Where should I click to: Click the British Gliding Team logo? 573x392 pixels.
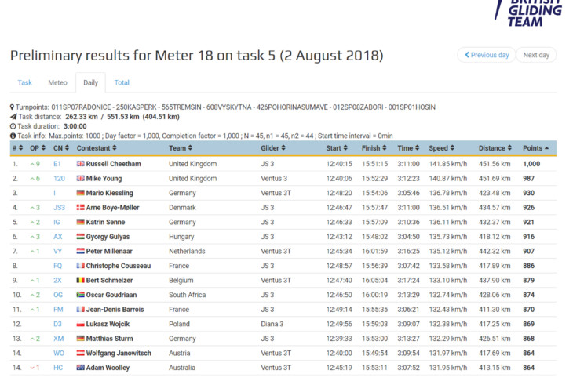pos(528,13)
